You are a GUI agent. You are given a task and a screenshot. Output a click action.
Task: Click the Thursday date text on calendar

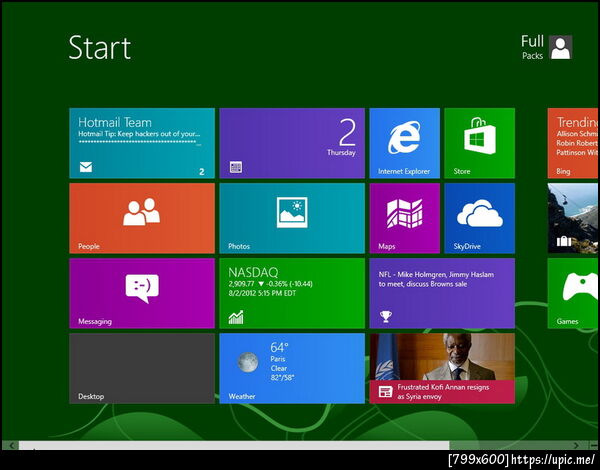pos(341,152)
